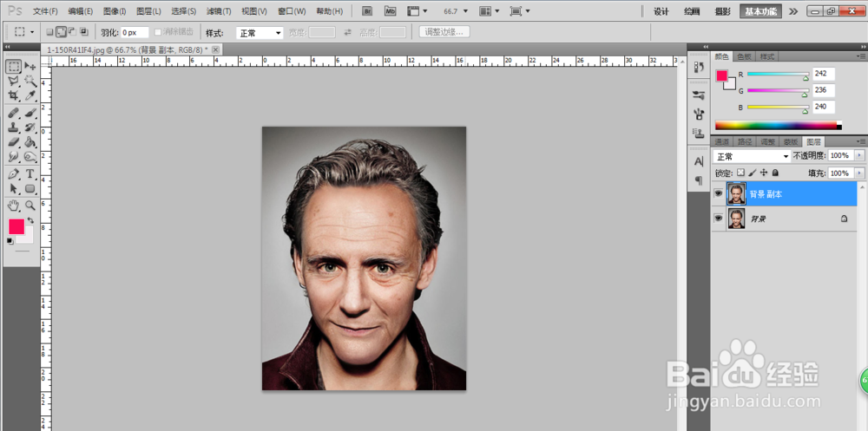Switch to the 设计 workspace
868x431 pixels.
point(661,11)
